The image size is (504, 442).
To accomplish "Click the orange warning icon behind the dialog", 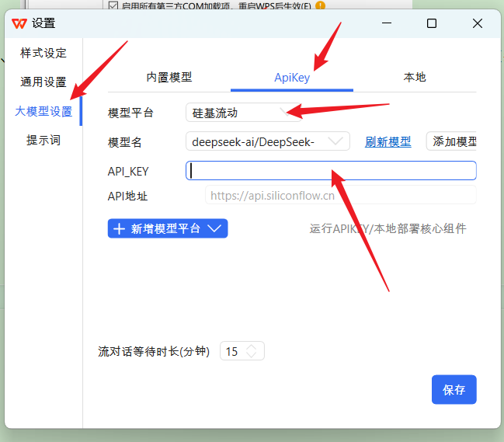I will (320, 5).
